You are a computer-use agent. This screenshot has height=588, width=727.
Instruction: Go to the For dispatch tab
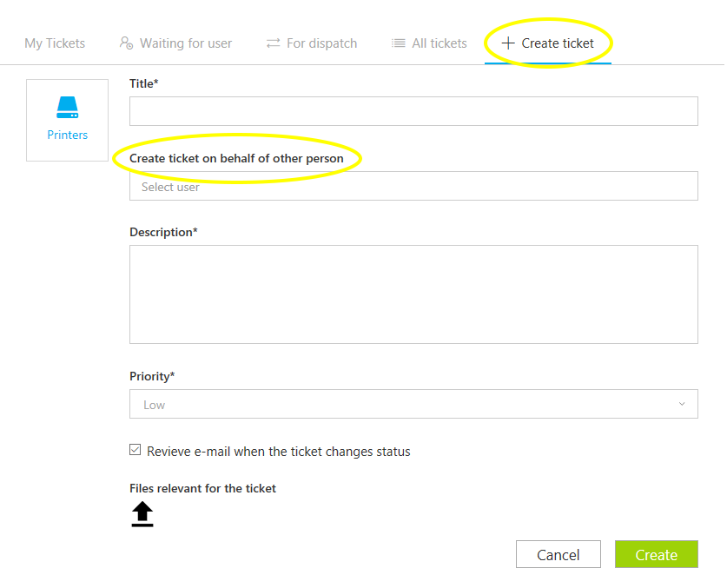[321, 43]
